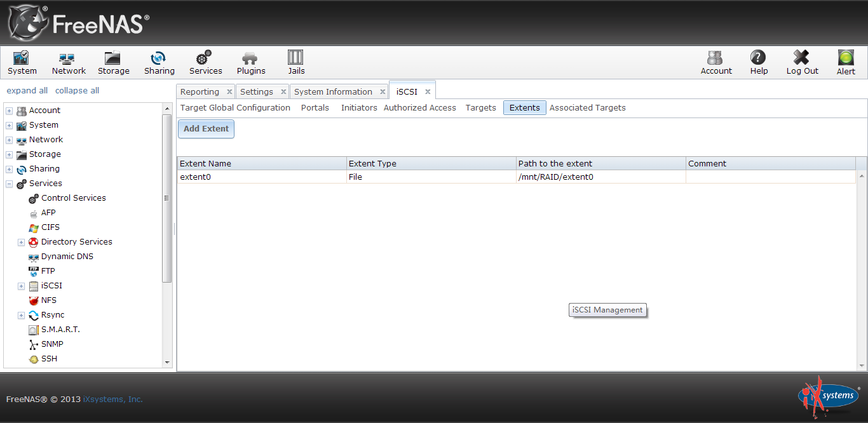Sort by Path to the extent header
Image resolution: width=868 pixels, height=423 pixels.
coord(601,164)
